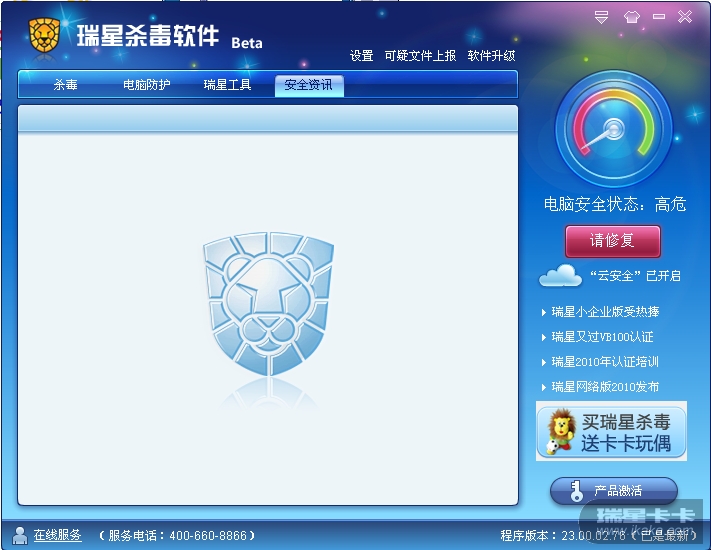Viewport: 711px width, 550px height.
Task: Open news link 瑞星小企业版受热捧
Action: [605, 312]
